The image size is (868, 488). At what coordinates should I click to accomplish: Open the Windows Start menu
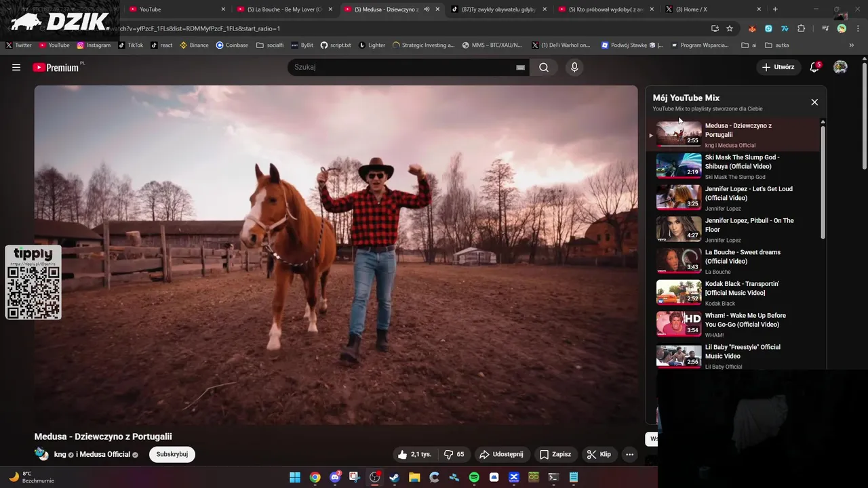(x=295, y=477)
